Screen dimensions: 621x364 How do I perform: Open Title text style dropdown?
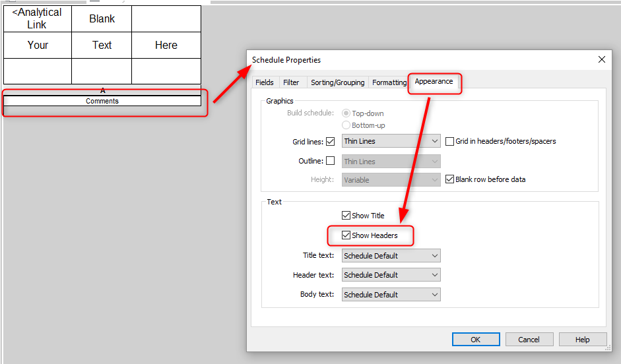coord(391,256)
